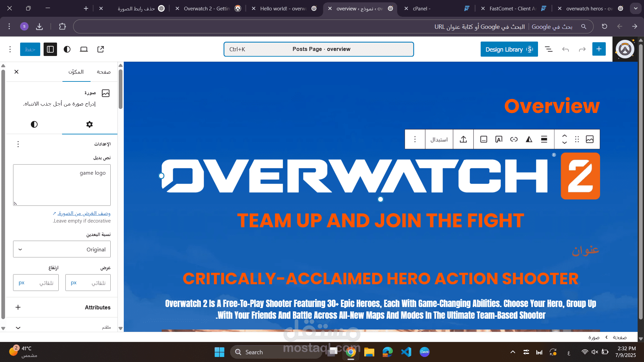Click the عرض width input field
This screenshot has height=362, width=644.
(88, 283)
